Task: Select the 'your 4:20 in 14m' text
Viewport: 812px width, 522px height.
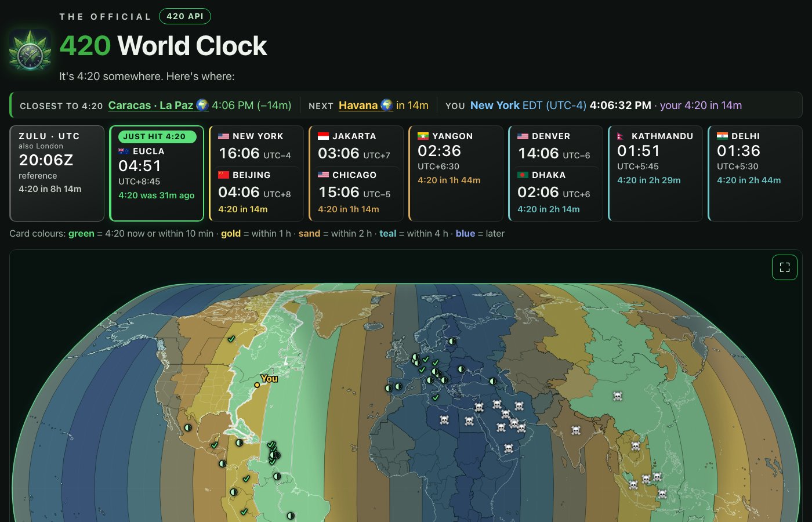Action: tap(701, 106)
